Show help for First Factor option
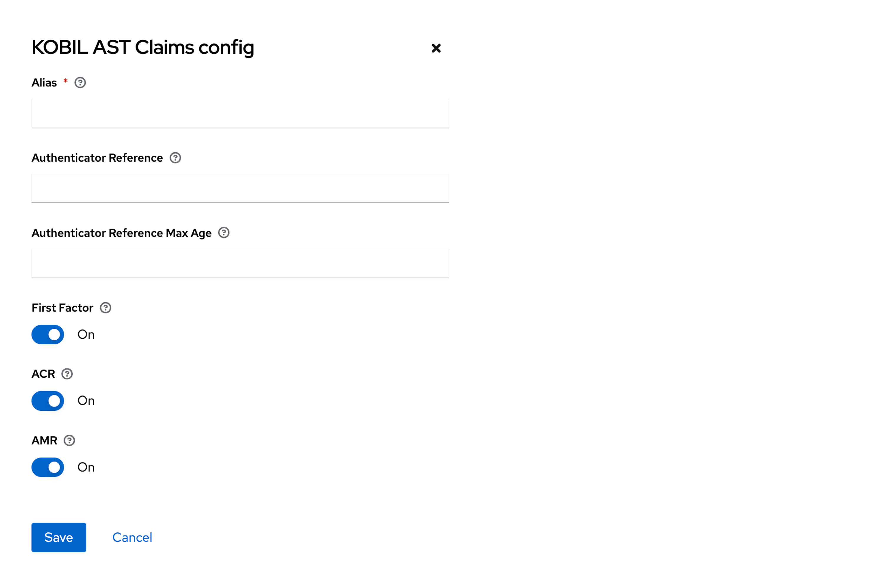Image resolution: width=878 pixels, height=588 pixels. coord(105,308)
